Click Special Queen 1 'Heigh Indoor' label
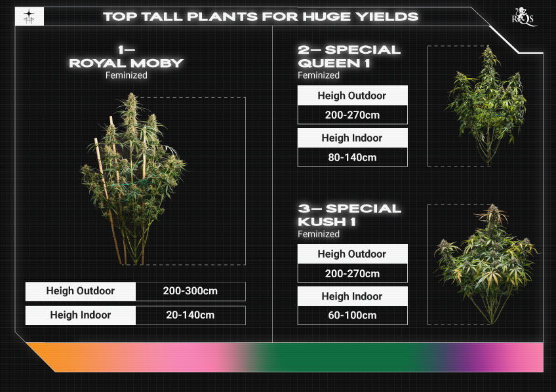The image size is (556, 392). (x=353, y=138)
